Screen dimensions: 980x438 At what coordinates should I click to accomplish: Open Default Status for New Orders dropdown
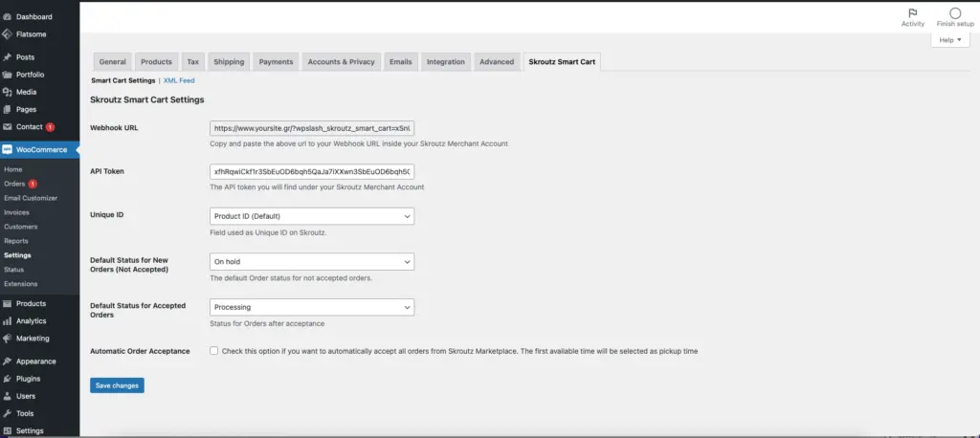tap(312, 262)
